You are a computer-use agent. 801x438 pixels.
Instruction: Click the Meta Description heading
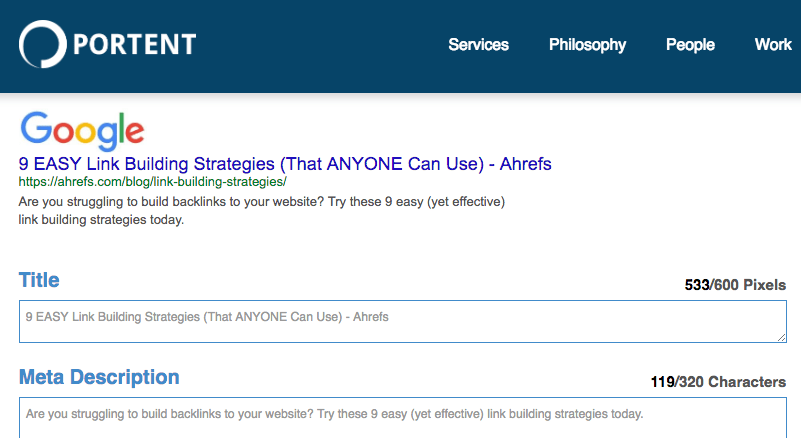pyautogui.click(x=99, y=377)
